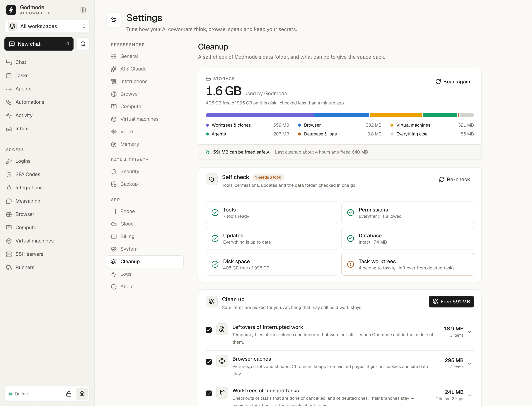The height and width of the screenshot is (406, 532).
Task: Open Runners in the sidebar
Action: (x=47, y=267)
